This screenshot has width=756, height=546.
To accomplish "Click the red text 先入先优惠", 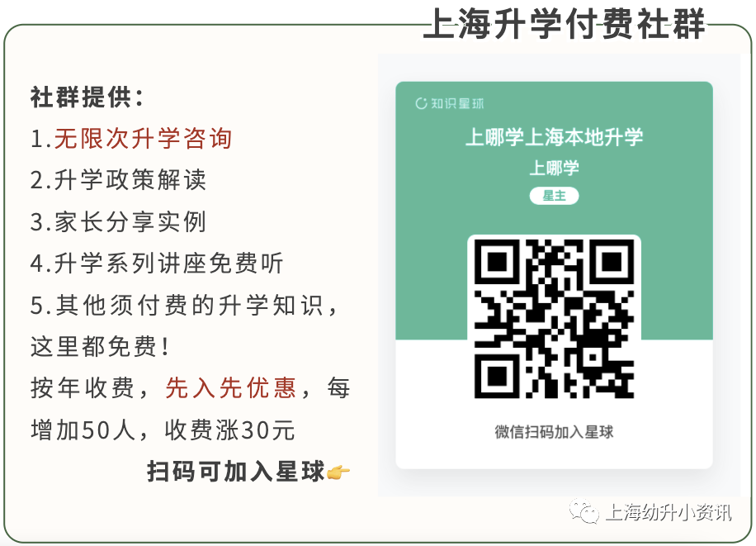I will click(x=230, y=388).
